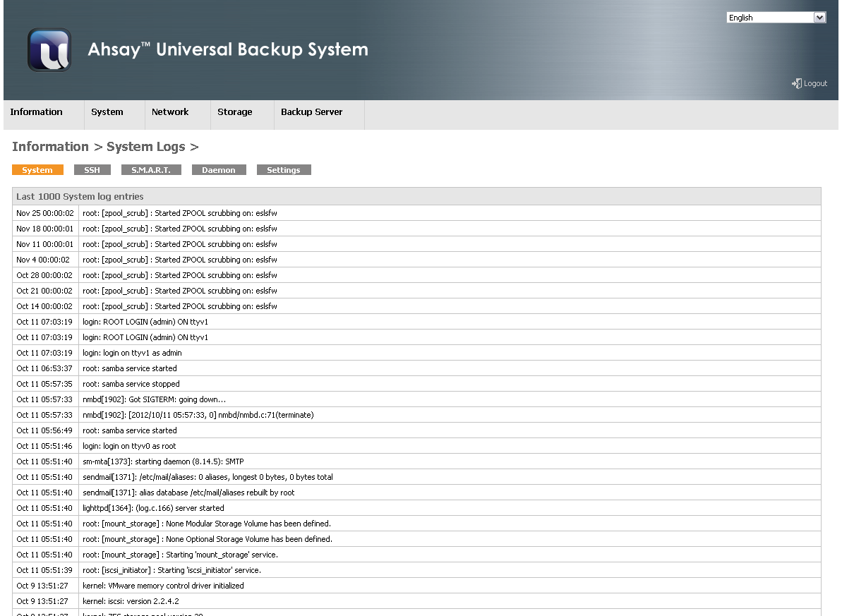Select the Oct 28 00:00:02 log entry

(x=416, y=275)
